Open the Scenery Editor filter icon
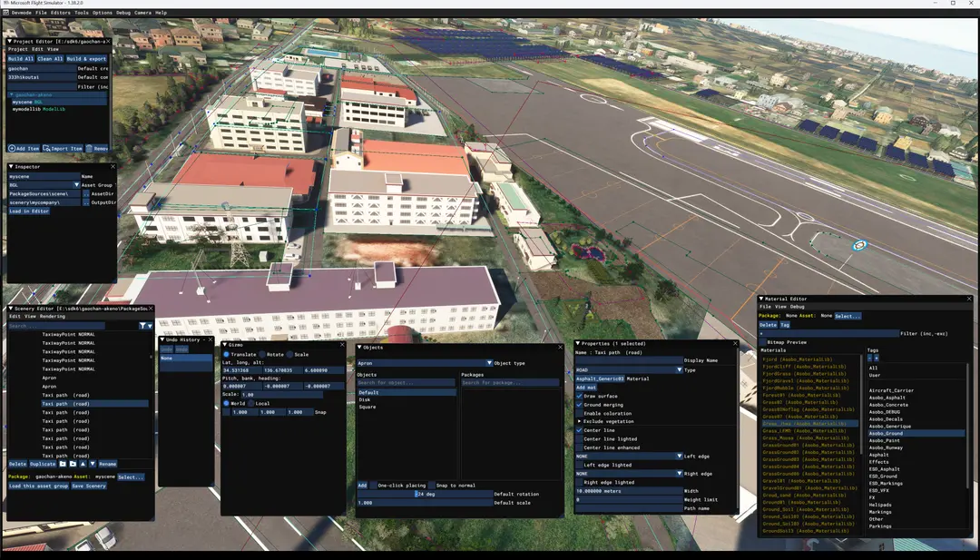Screen dimensions: 980x560 [142, 326]
